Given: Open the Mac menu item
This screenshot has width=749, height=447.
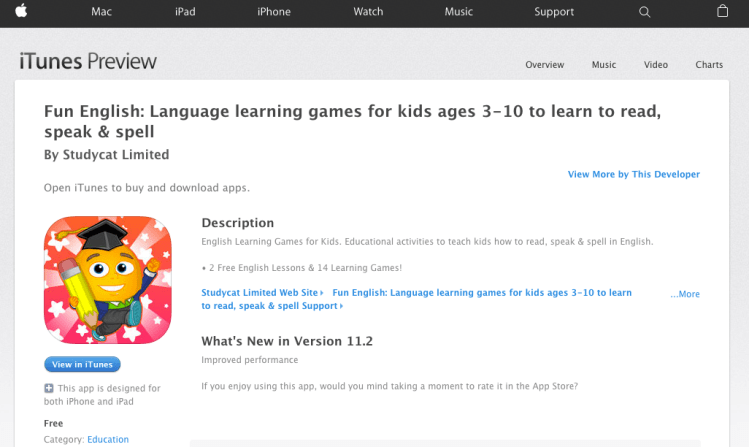Looking at the screenshot, I should [101, 12].
